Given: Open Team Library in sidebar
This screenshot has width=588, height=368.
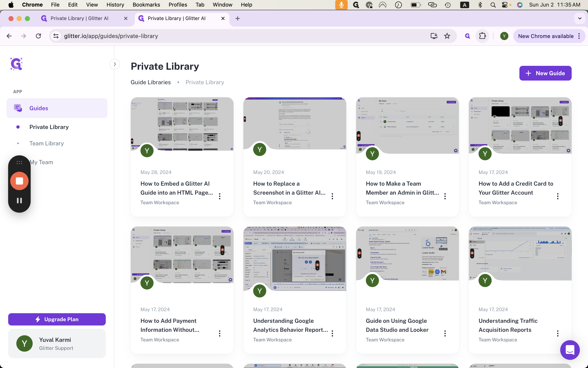Looking at the screenshot, I should pos(47,143).
